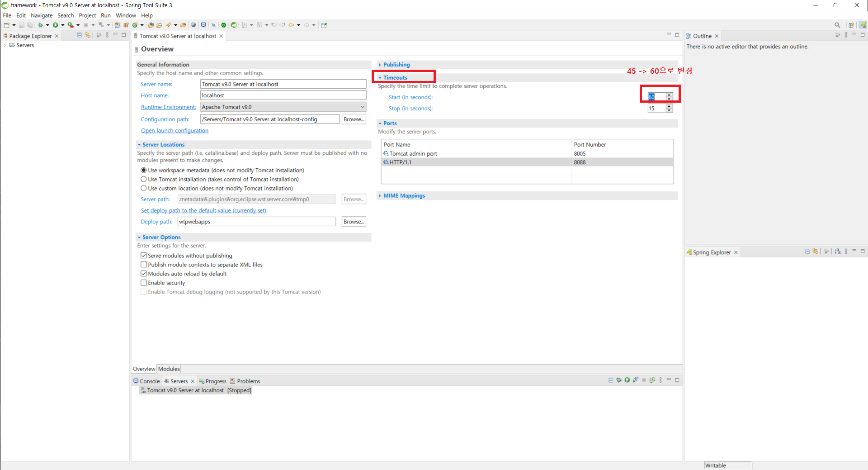Switch to the Modules tab
Screen dimensions: 868x470
point(169,369)
